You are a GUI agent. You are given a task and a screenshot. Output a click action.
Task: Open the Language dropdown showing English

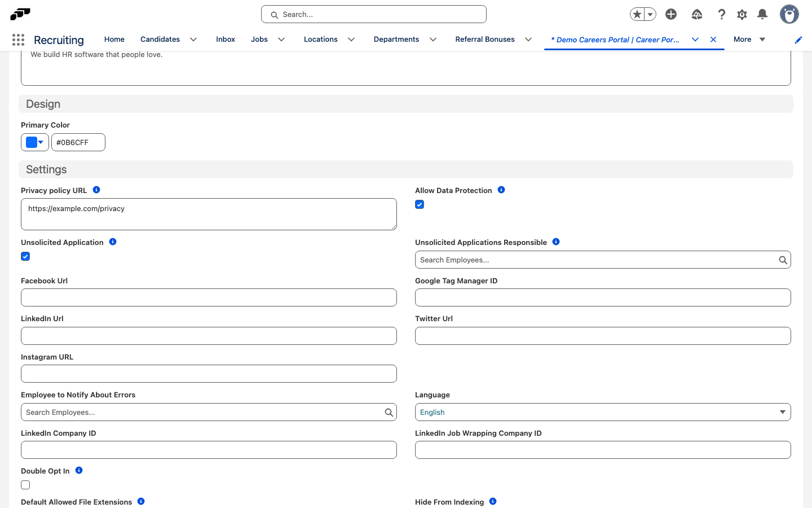(603, 412)
